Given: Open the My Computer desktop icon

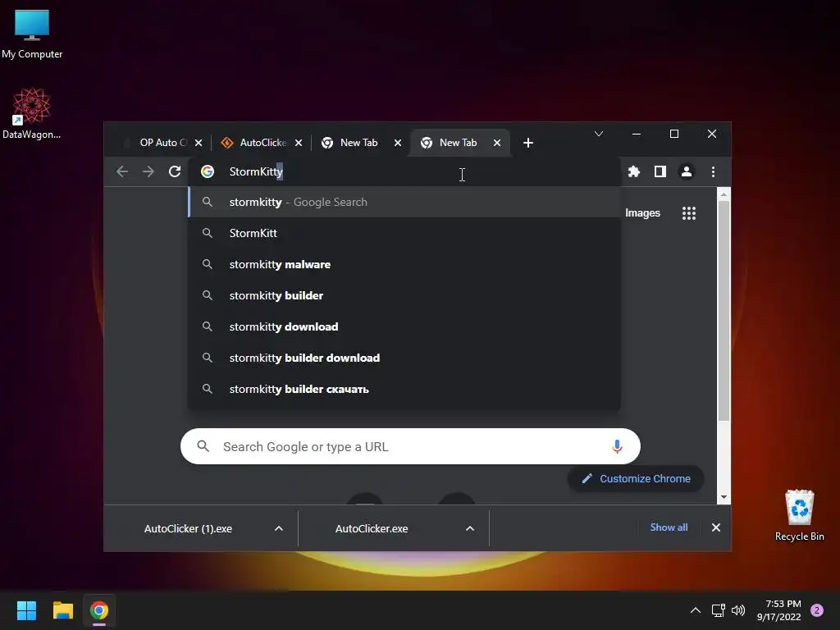Looking at the screenshot, I should click(x=32, y=34).
